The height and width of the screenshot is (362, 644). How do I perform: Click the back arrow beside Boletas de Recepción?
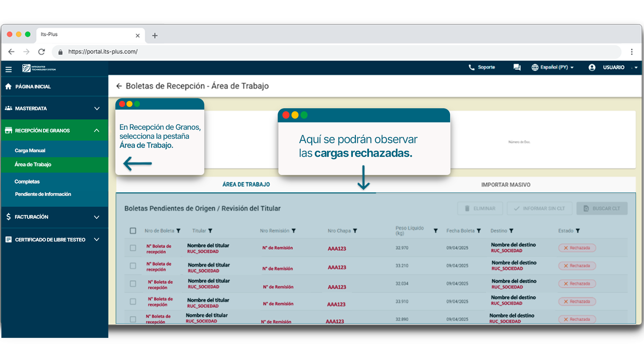119,86
